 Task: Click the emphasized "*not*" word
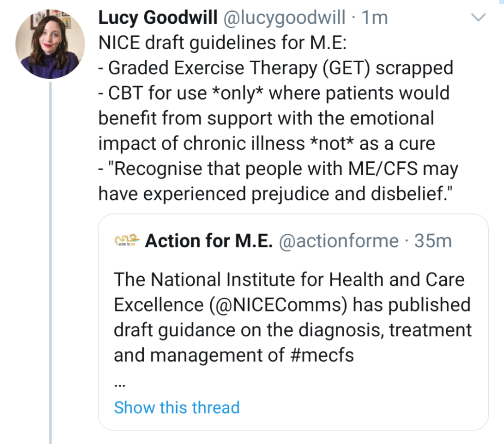point(332,144)
